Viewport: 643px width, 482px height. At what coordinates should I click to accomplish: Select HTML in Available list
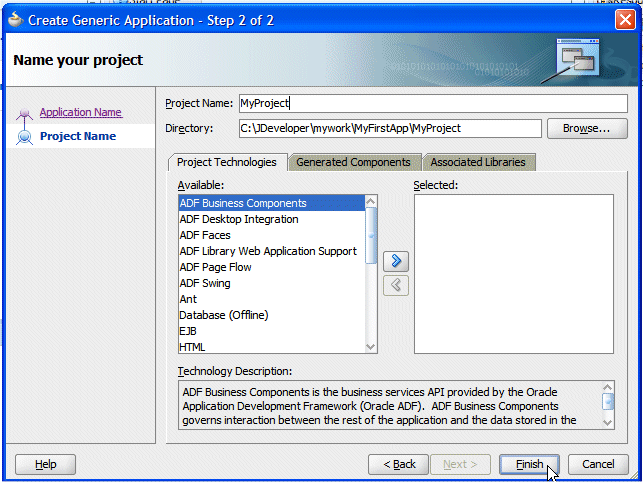(271, 347)
